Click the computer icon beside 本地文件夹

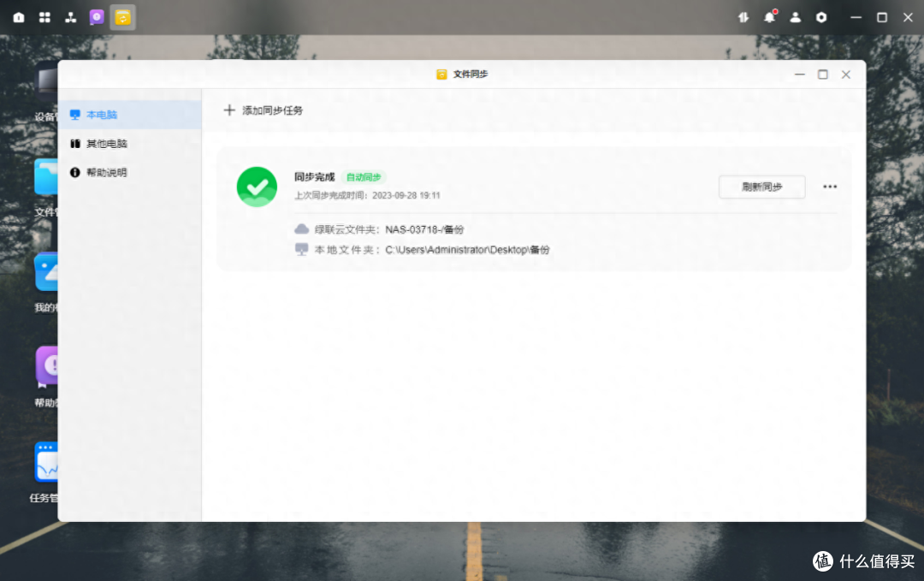tap(302, 249)
